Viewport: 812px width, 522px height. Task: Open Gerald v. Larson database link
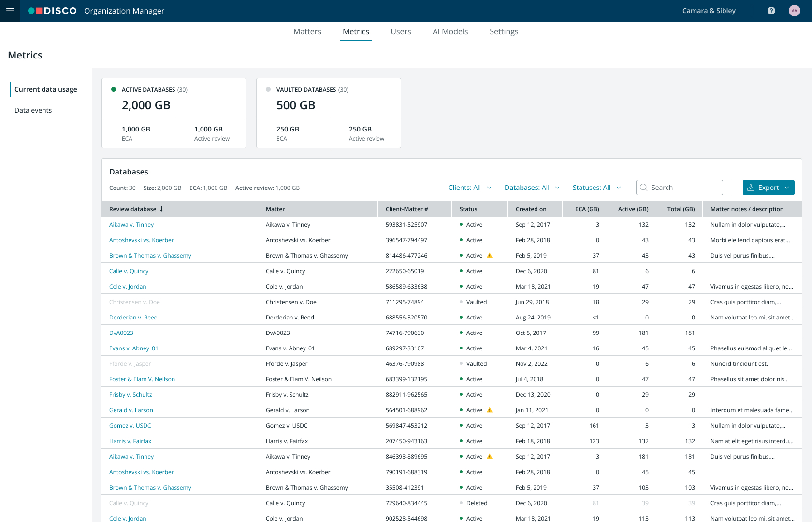coord(131,410)
